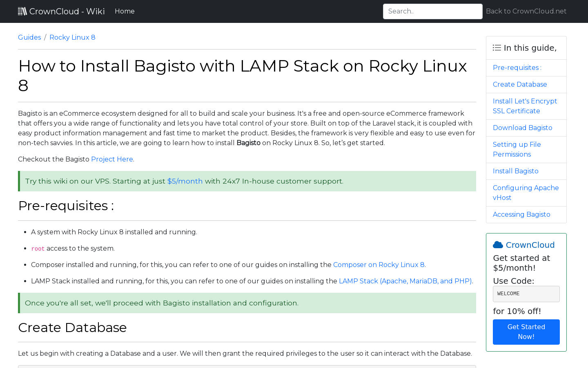Screen dimensions: 588x368
Task: Go to 'Download Bagisto' section link
Action: [x=522, y=128]
